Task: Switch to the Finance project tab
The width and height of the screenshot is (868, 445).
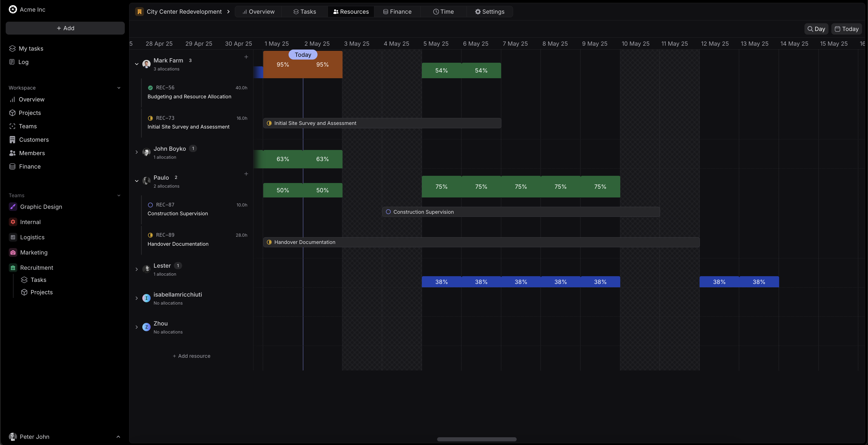Action: click(x=397, y=12)
